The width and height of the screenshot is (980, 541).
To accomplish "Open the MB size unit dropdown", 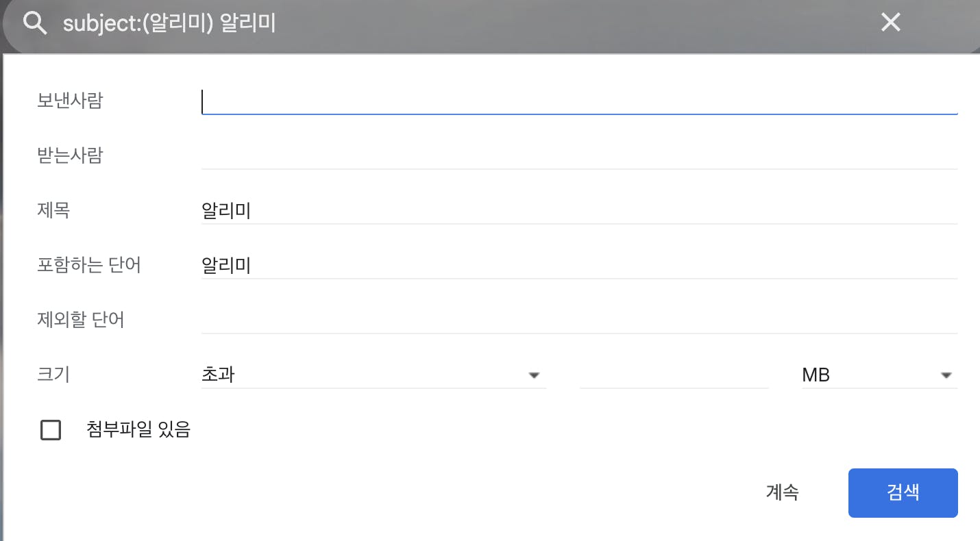I will [879, 375].
